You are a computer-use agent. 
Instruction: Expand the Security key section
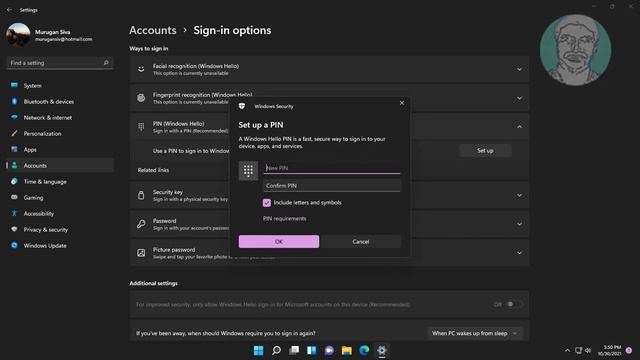pyautogui.click(x=519, y=196)
